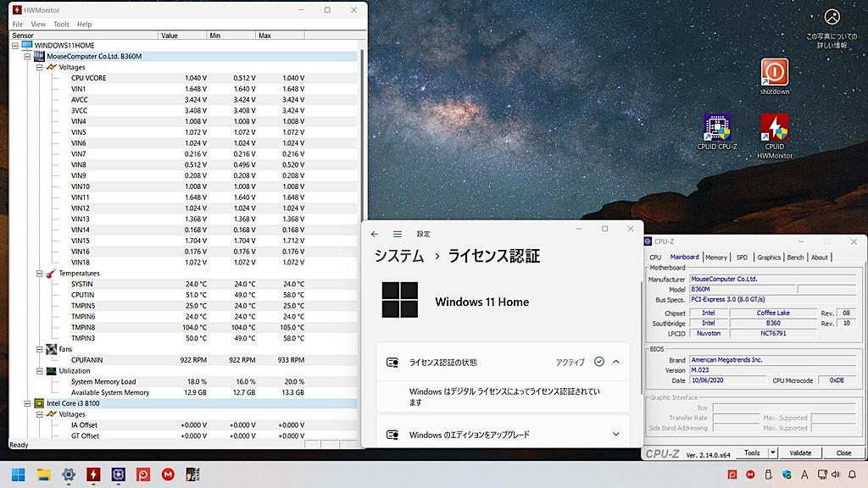Open the notification bell in system tray
The image size is (868, 488).
pos(853,474)
